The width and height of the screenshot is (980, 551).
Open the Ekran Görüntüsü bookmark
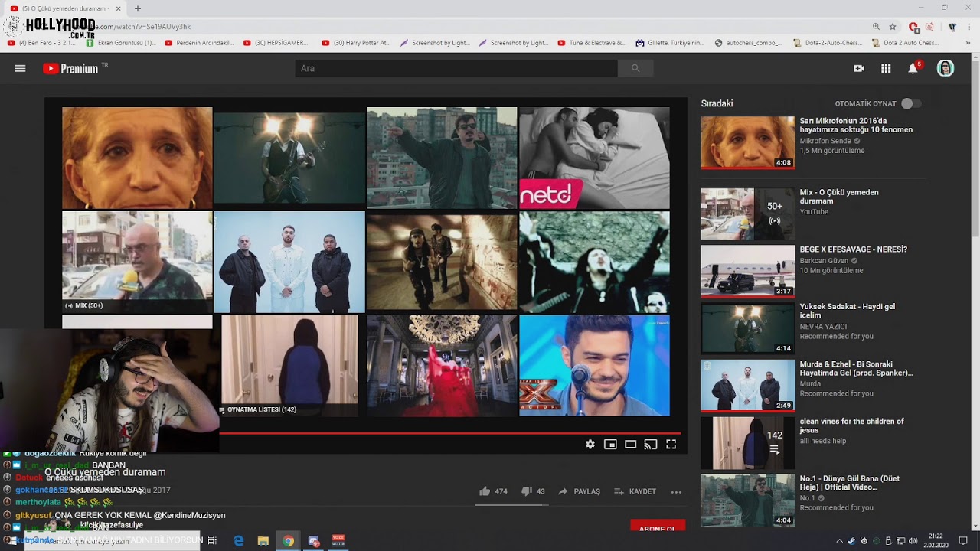coord(122,43)
